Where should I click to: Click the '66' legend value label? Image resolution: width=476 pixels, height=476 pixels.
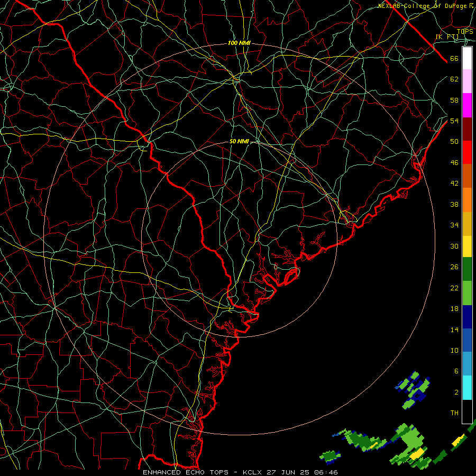click(x=454, y=59)
